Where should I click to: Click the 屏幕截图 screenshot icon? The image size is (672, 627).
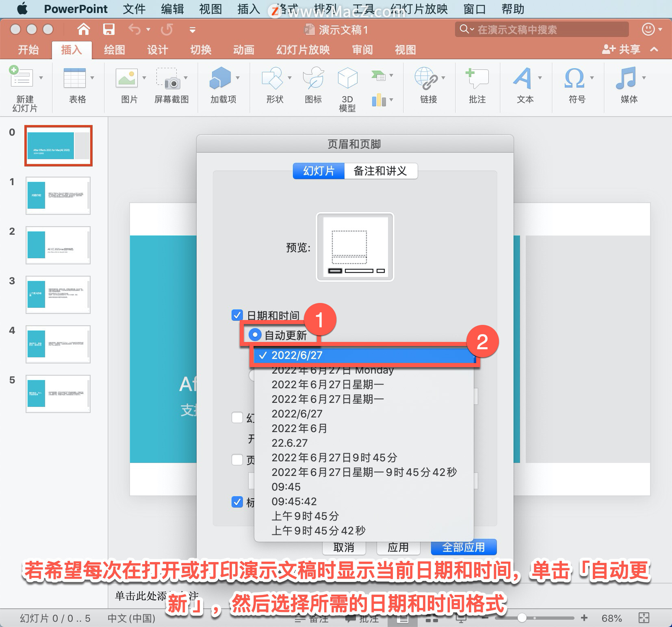168,78
